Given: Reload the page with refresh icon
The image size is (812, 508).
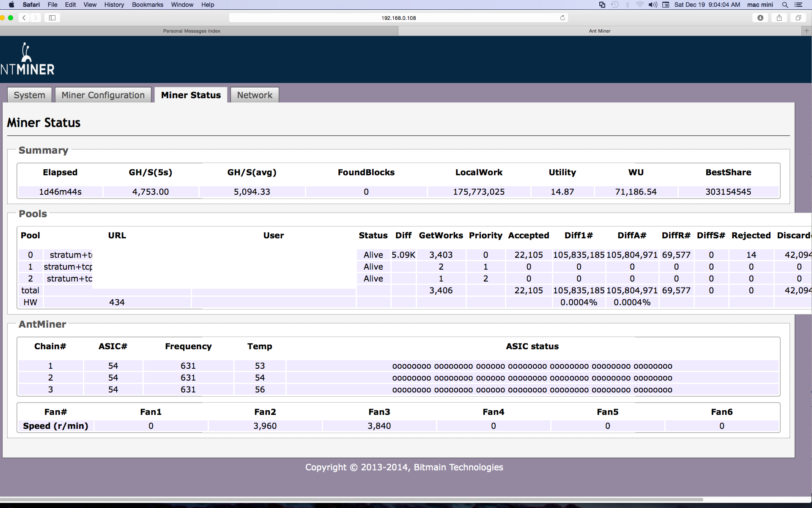Looking at the screenshot, I should pos(562,18).
